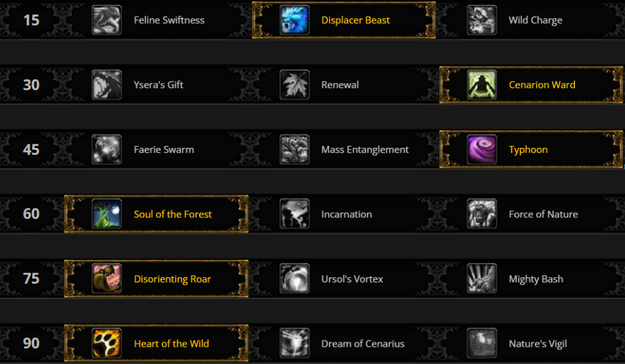The width and height of the screenshot is (625, 364).
Task: Choose Ursol's Vortex talent label
Action: [352, 279]
